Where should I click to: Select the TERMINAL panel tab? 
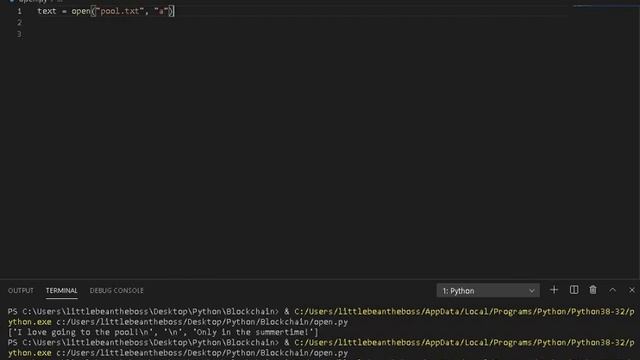click(x=62, y=291)
